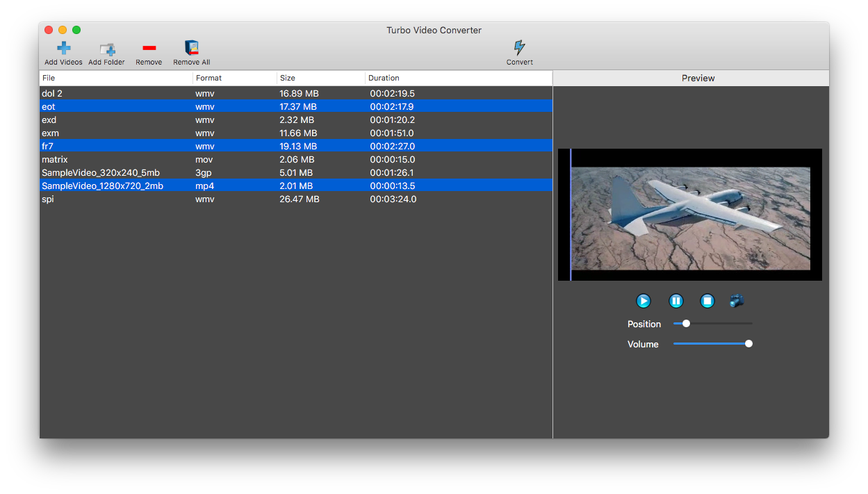Click the '00:03:24.0' duration value
868x494 pixels.
point(393,199)
